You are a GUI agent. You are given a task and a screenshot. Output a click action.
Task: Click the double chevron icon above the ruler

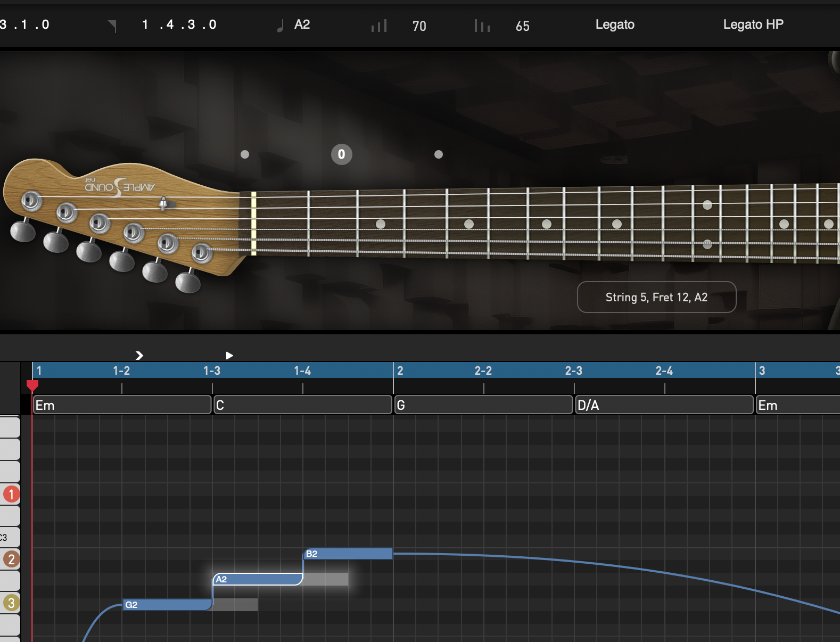(139, 355)
